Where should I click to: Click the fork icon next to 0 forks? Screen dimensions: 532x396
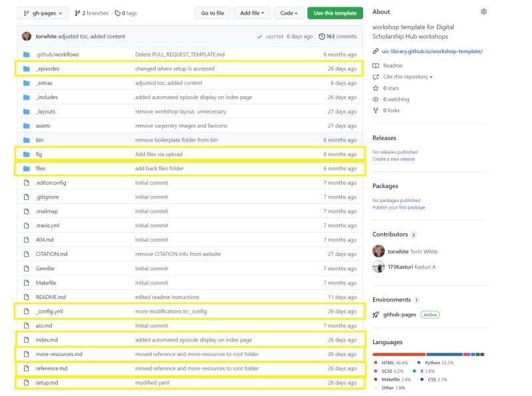point(375,109)
